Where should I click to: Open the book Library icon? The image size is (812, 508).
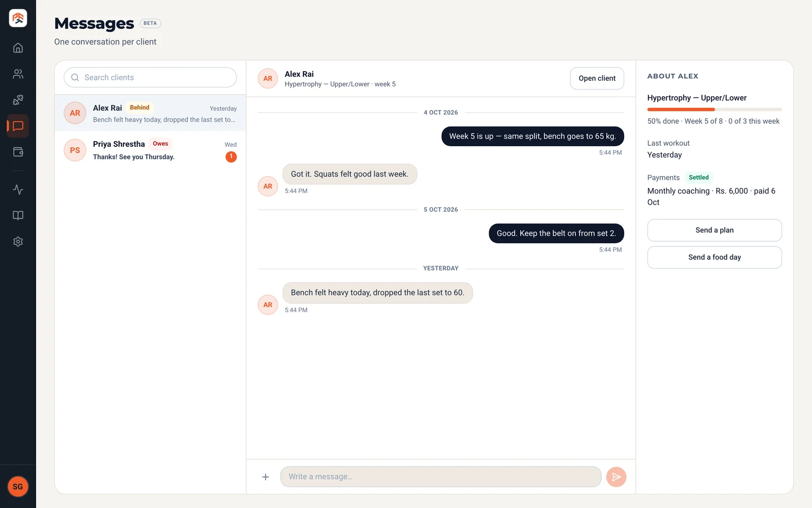click(18, 215)
